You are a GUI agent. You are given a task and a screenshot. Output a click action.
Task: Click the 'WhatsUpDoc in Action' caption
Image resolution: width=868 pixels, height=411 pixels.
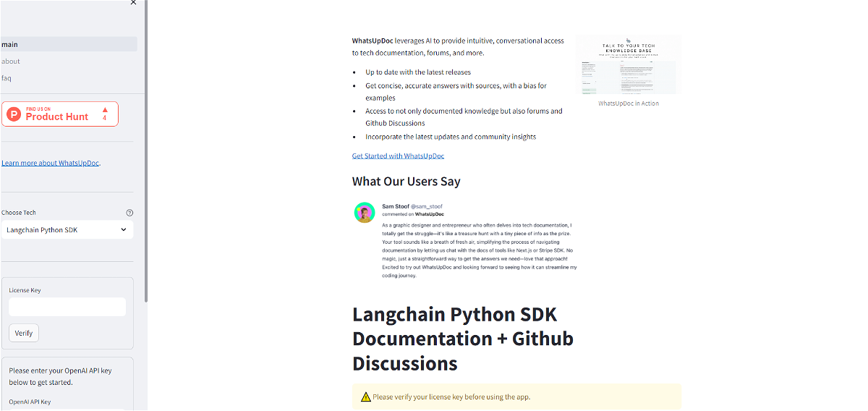pos(629,103)
